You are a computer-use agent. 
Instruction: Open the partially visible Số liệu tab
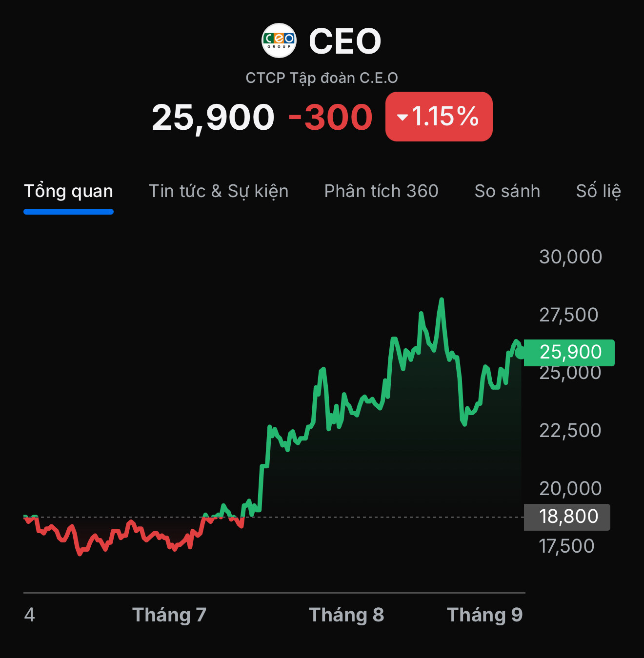pos(598,191)
